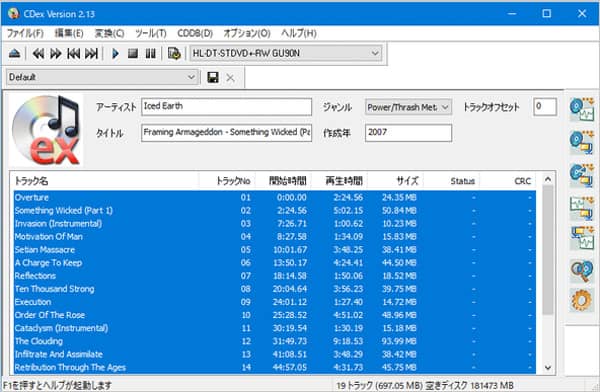Viewport: 600px width, 392px height.
Task: Skip to previous track button
Action: (x=73, y=53)
